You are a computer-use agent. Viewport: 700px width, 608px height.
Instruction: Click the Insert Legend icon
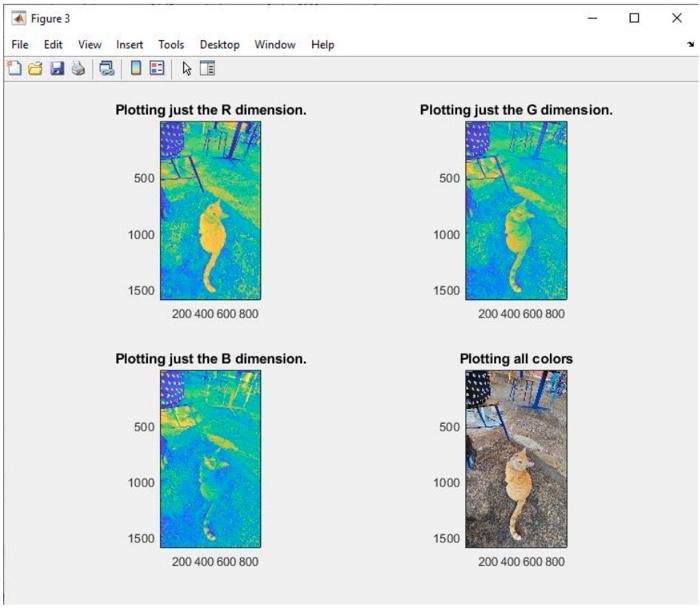click(156, 69)
